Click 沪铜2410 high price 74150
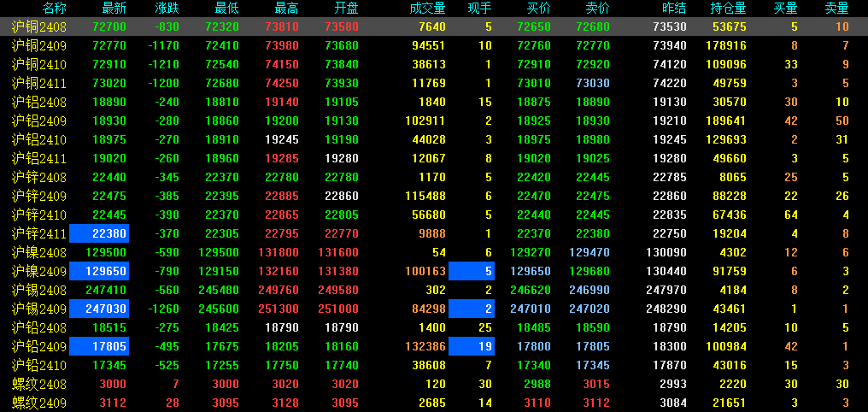Screen dimensions: 868x412 point(282,64)
